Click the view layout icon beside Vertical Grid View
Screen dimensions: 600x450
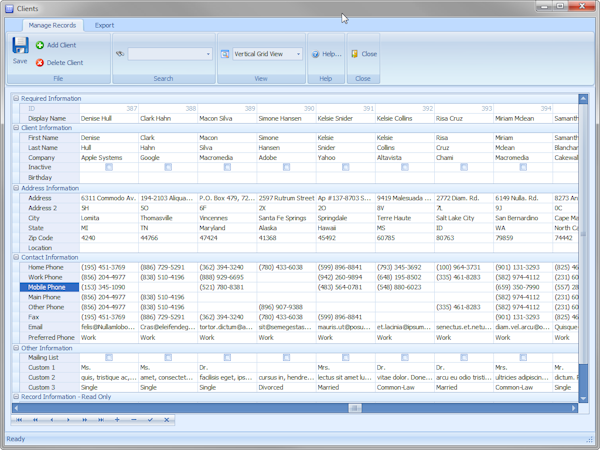225,54
